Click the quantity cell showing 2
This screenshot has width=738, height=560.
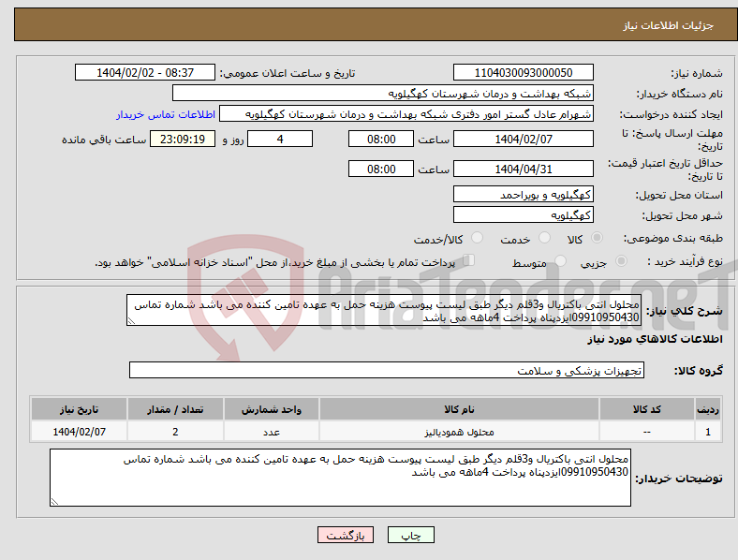point(175,432)
